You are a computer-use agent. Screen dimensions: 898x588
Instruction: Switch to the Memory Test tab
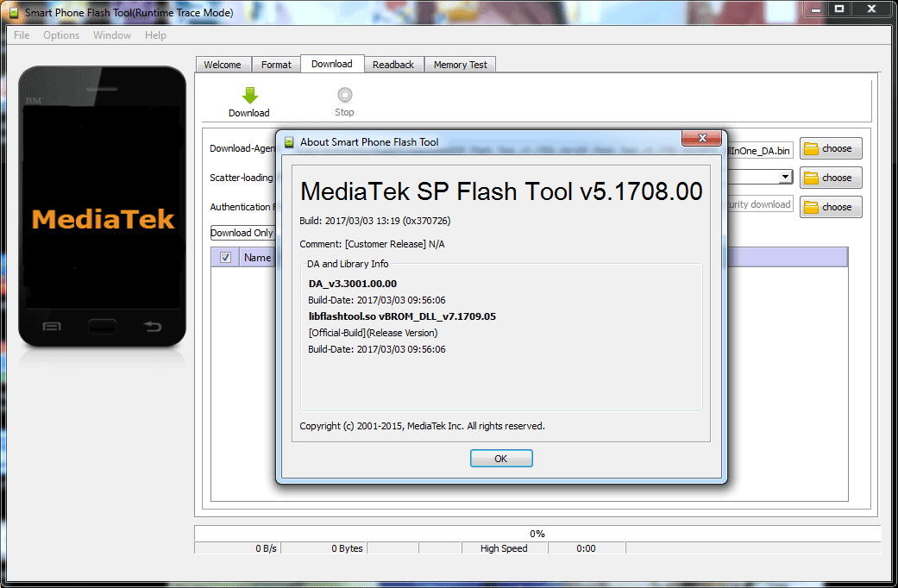pos(461,65)
